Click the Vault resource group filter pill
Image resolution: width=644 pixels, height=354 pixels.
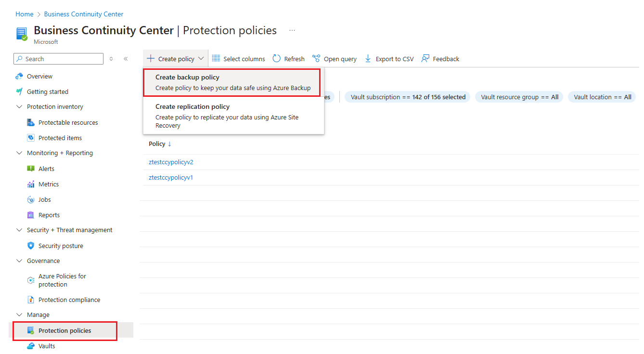pyautogui.click(x=519, y=97)
